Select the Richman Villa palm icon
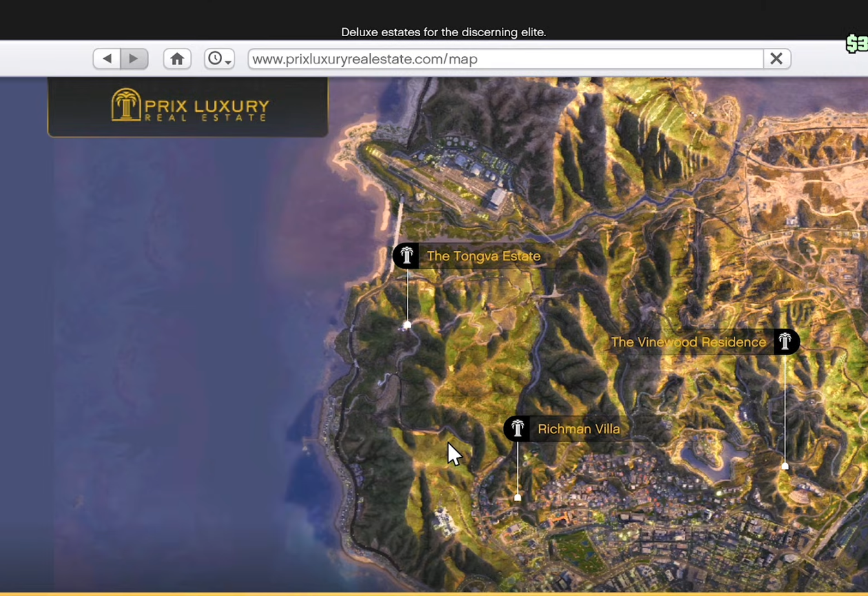The height and width of the screenshot is (596, 868). pos(517,428)
